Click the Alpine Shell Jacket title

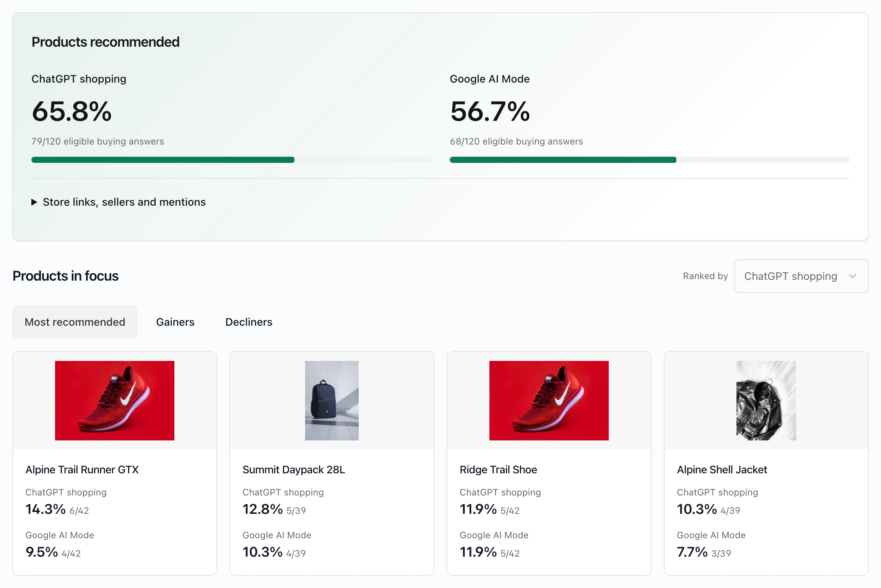coord(722,469)
